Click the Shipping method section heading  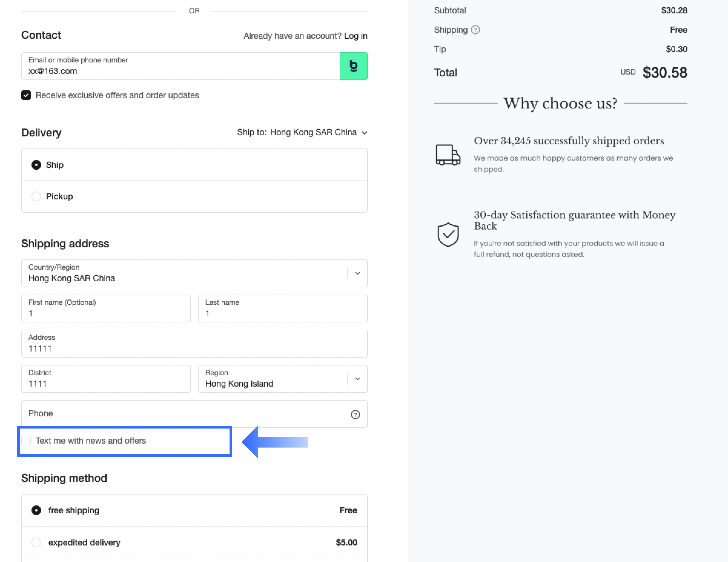click(x=64, y=478)
